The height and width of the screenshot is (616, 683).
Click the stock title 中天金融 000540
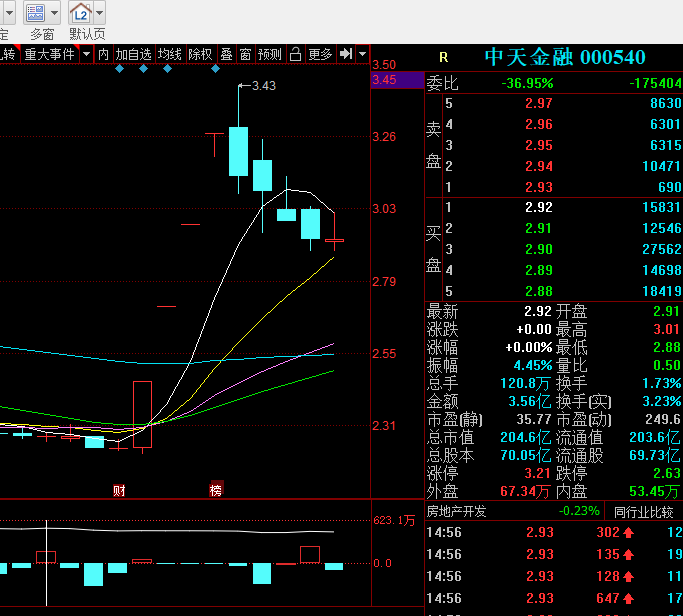(x=565, y=57)
